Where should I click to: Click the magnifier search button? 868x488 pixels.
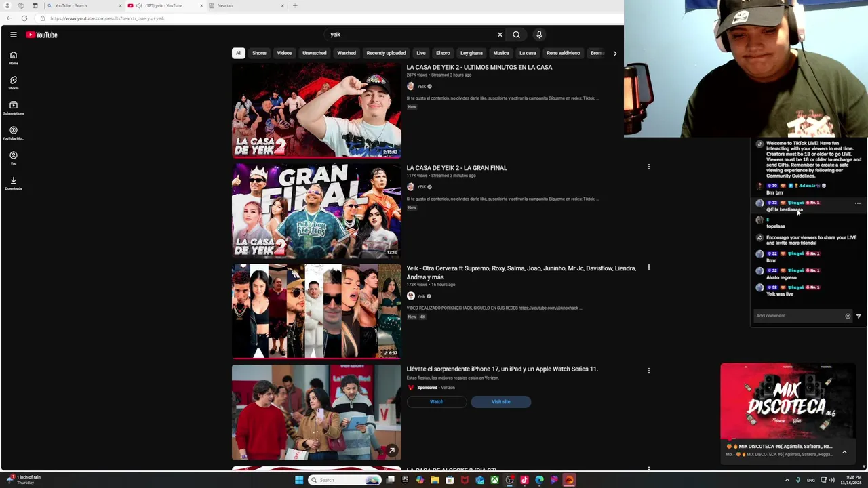(x=516, y=35)
